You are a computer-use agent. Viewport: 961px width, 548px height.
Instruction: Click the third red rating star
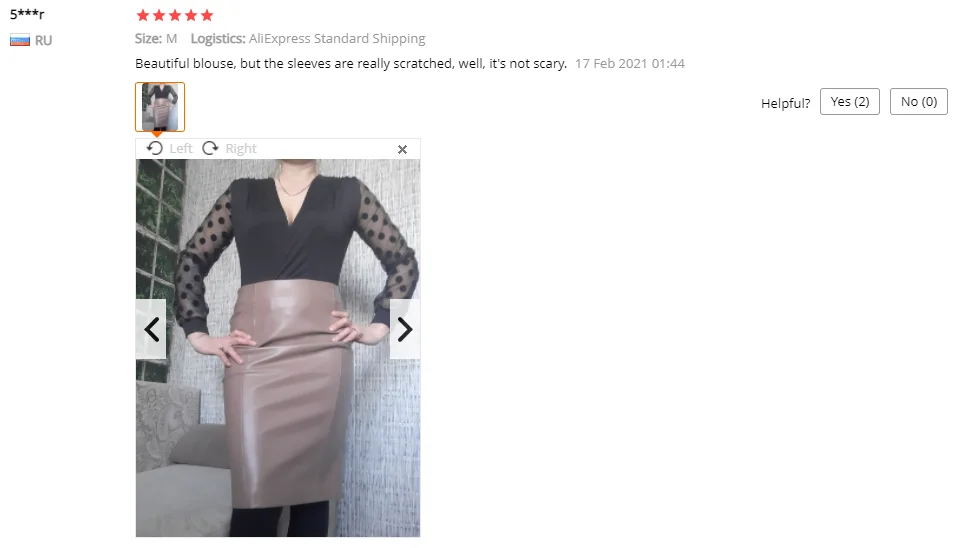(x=175, y=15)
